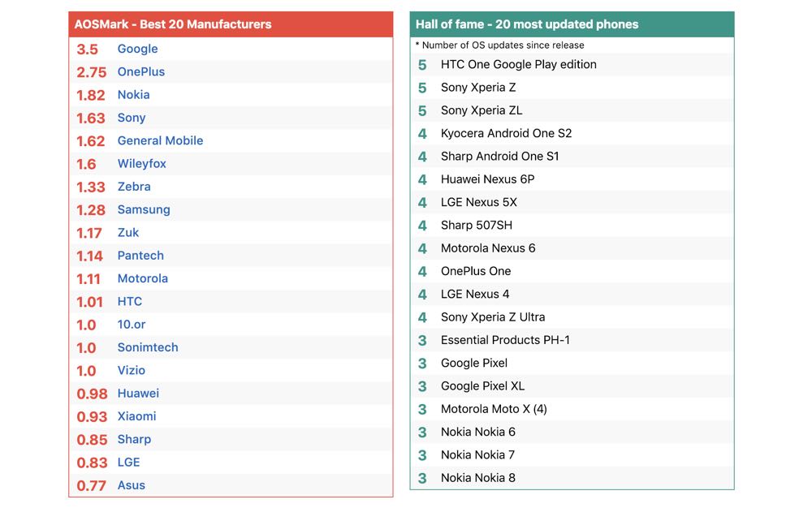The image size is (812, 508).
Task: Select Nokia in the manufacturers list
Action: [133, 95]
